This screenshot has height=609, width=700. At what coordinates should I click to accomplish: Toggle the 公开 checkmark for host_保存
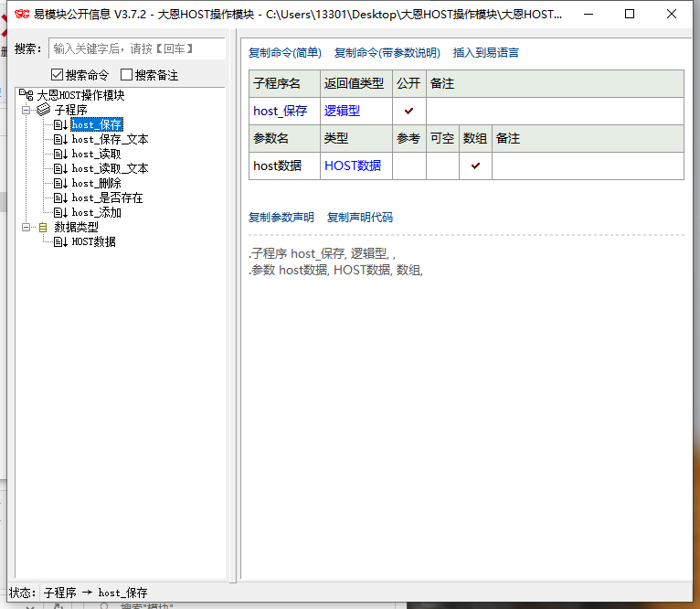coord(408,111)
